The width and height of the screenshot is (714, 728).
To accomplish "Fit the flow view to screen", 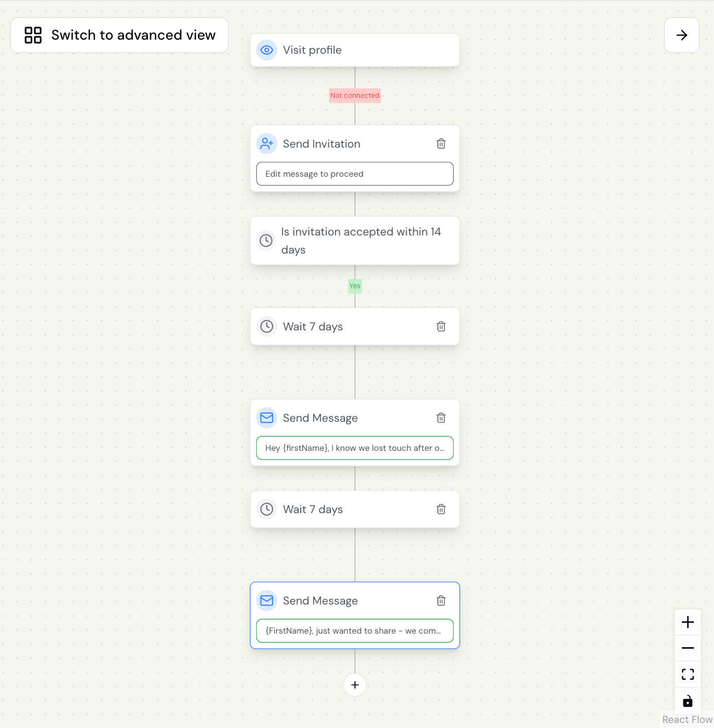I will coord(687,674).
